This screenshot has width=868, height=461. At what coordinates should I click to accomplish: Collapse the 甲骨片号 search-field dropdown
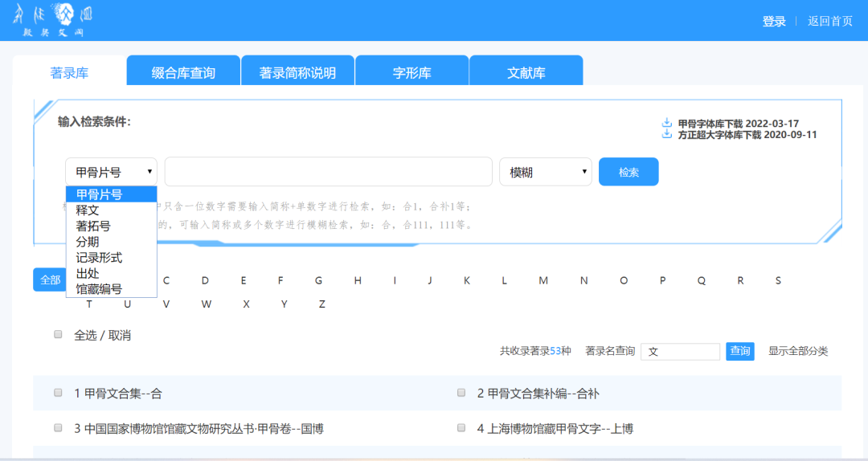coord(111,172)
